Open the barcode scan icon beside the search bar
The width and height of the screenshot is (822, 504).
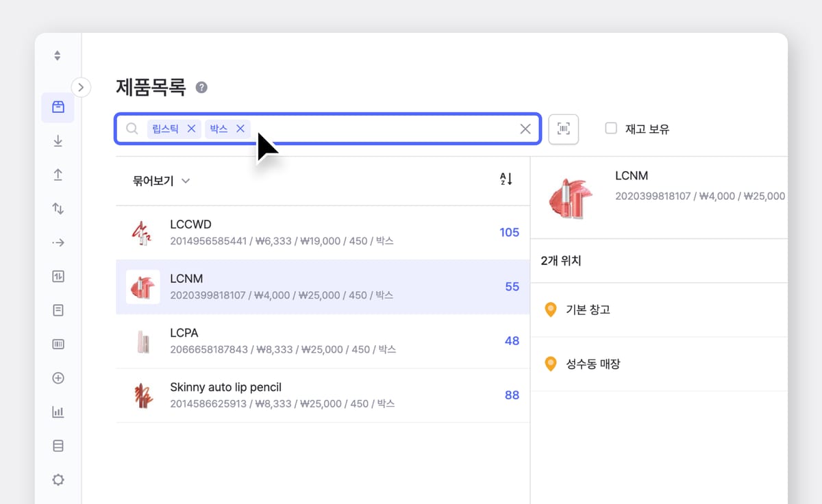563,129
